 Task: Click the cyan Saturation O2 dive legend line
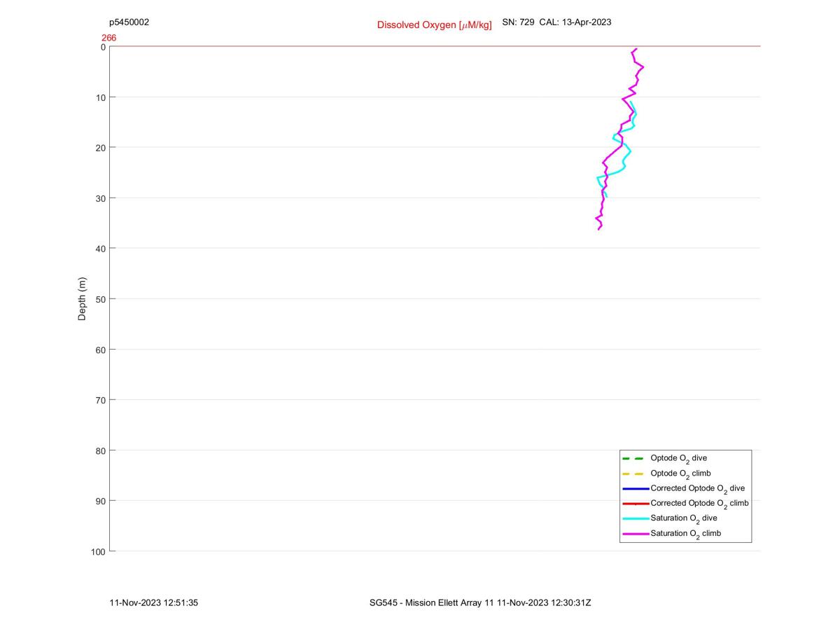[x=636, y=518]
